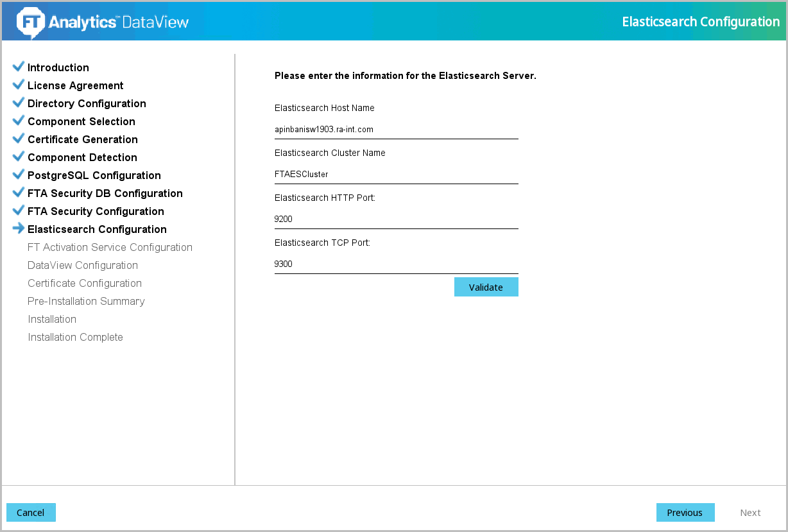Click the checkmark icon beside Introduction
The width and height of the screenshot is (788, 532).
[18, 67]
